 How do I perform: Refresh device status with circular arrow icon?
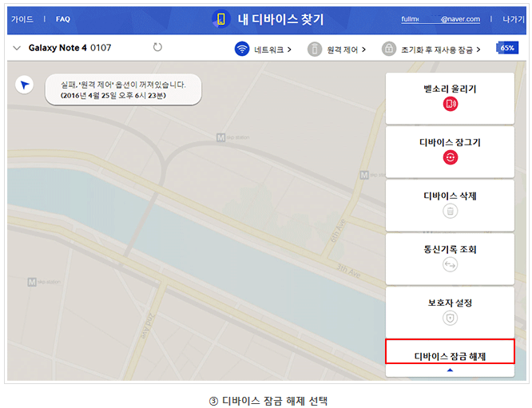pyautogui.click(x=157, y=47)
